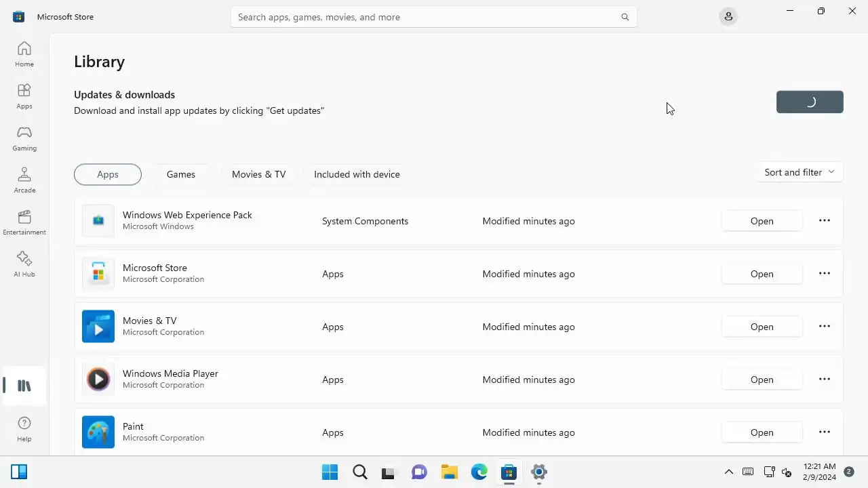Open the AI Hub section
The width and height of the screenshot is (868, 488).
click(24, 264)
